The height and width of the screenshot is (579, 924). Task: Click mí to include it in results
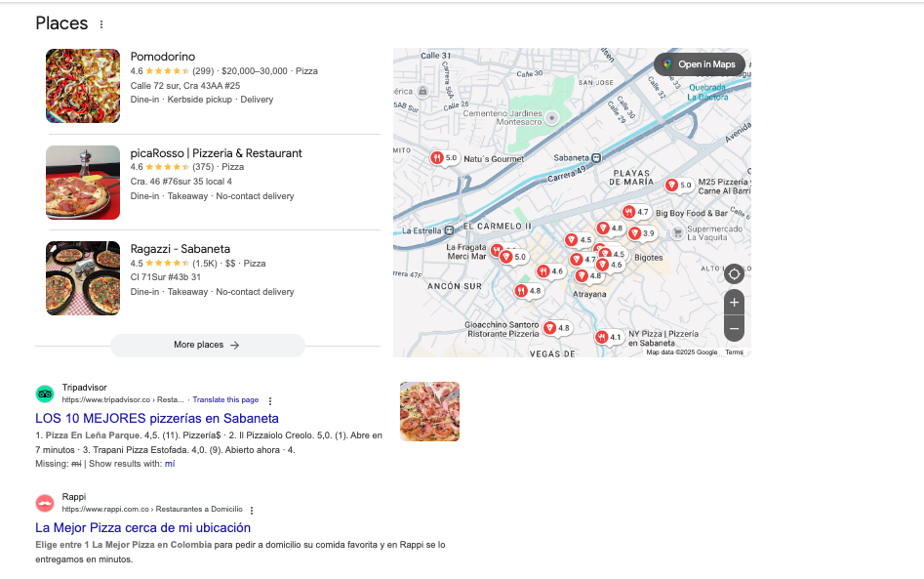pyautogui.click(x=169, y=463)
